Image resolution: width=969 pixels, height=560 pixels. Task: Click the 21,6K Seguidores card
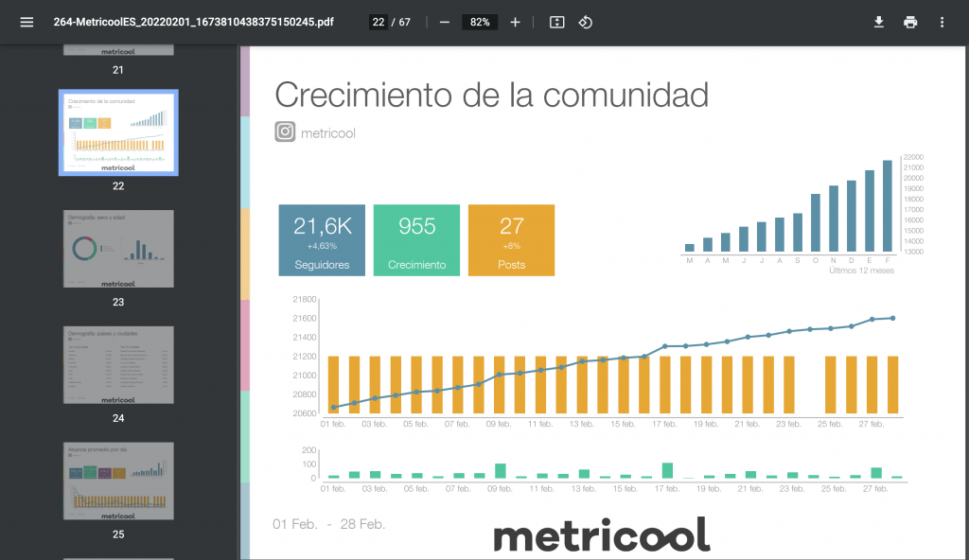pyautogui.click(x=322, y=240)
